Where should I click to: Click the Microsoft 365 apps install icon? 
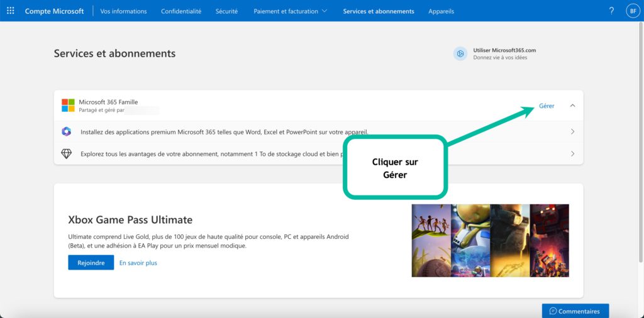[x=67, y=132]
